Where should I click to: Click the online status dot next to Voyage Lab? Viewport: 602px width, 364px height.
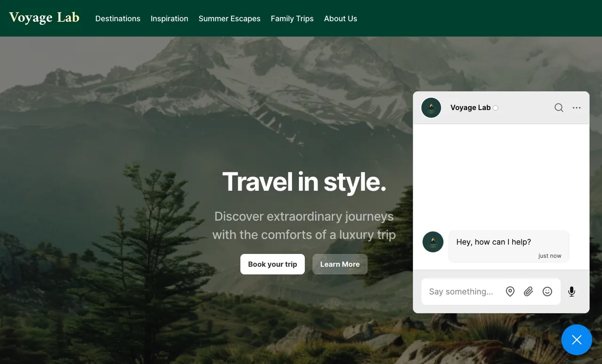[495, 108]
